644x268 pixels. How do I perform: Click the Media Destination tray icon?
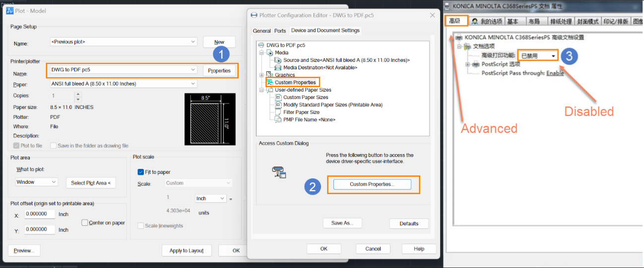click(x=278, y=67)
